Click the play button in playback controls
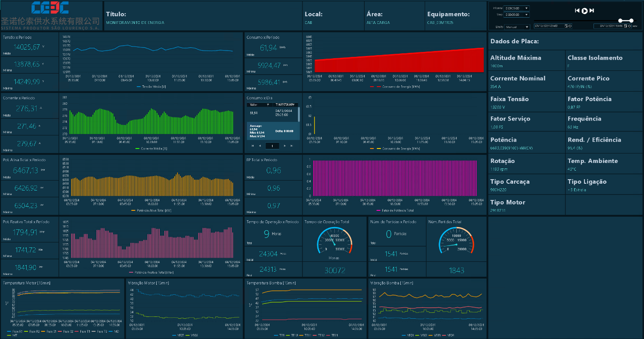Viewport: 644px width, 339px height. pos(584,11)
